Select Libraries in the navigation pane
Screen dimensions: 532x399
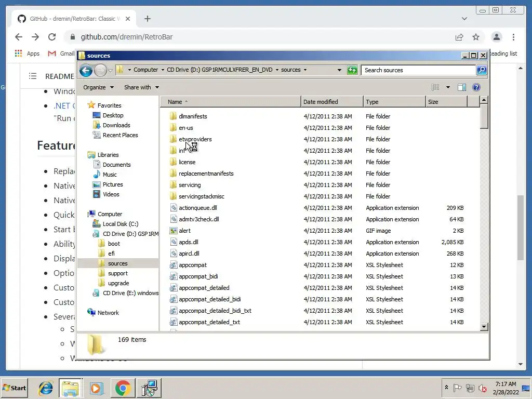[108, 155]
